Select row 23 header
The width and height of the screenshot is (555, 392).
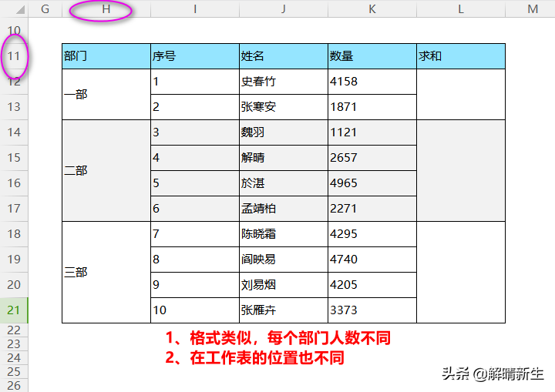[x=14, y=344]
